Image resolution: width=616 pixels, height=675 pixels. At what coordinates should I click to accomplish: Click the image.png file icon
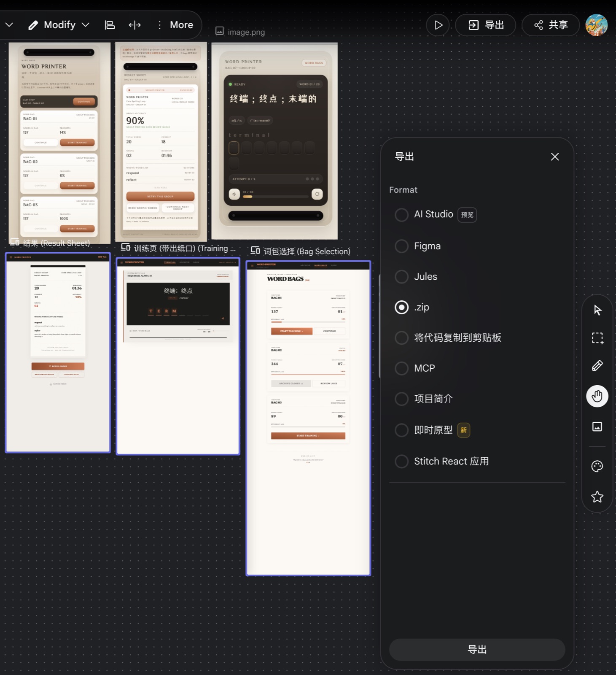pos(219,31)
